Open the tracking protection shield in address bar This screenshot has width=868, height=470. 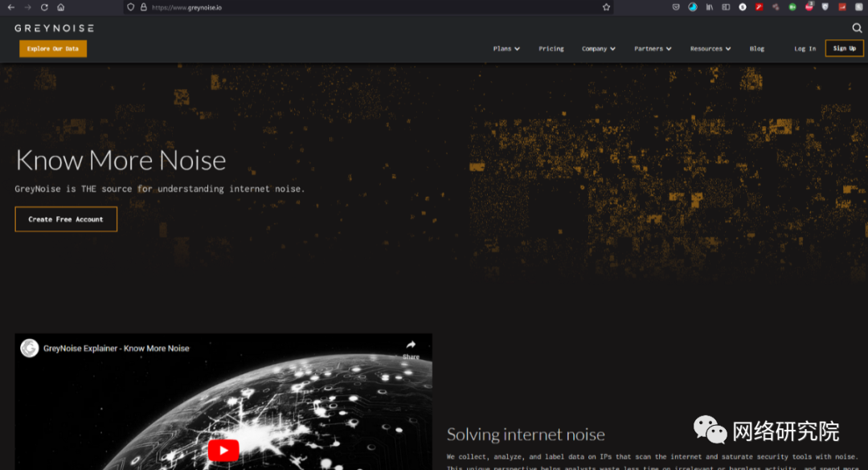click(x=131, y=7)
